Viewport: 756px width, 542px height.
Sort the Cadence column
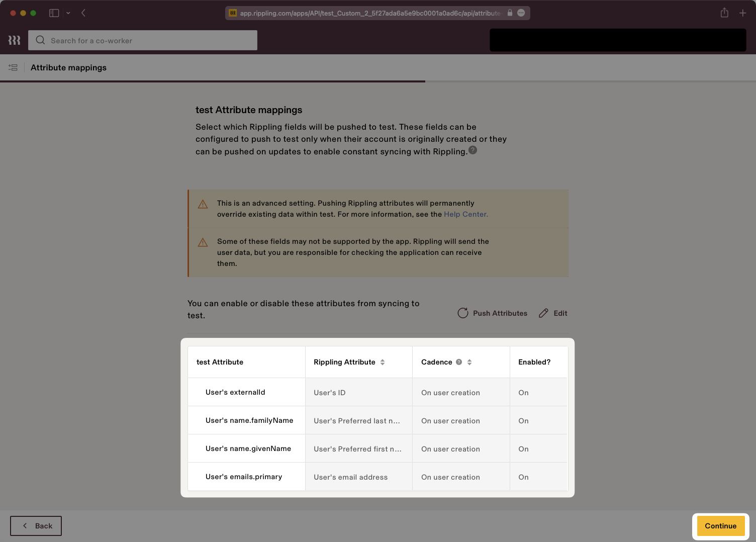point(469,362)
